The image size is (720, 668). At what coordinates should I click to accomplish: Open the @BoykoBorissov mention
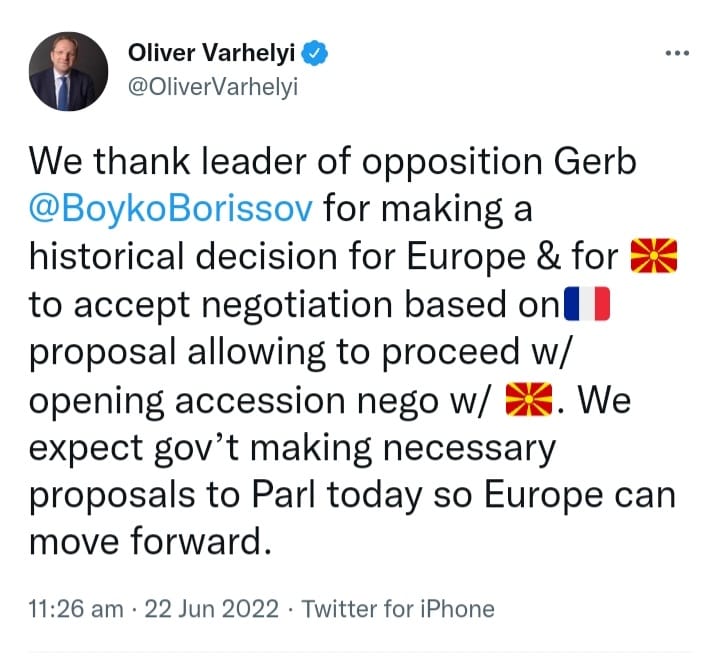170,210
